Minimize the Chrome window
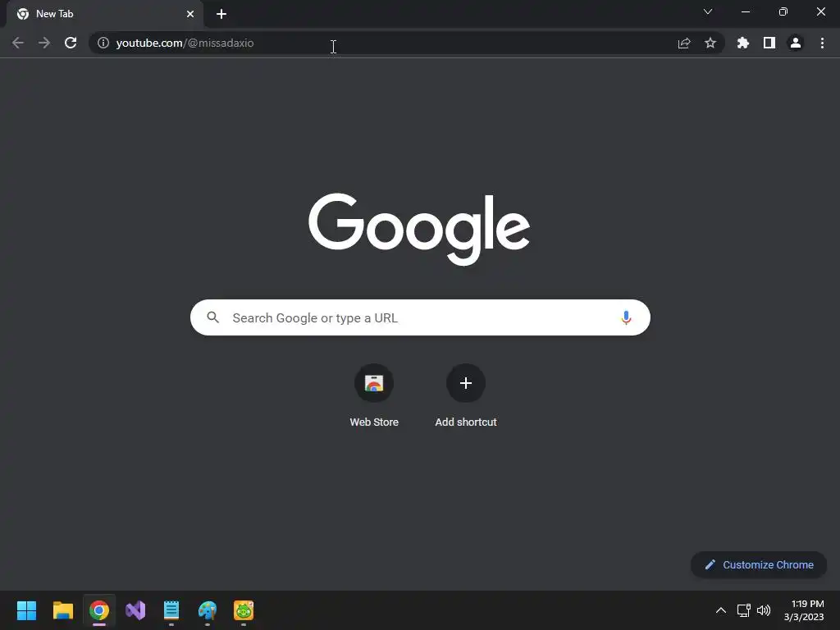Screen dimensions: 840x630 point(745,11)
